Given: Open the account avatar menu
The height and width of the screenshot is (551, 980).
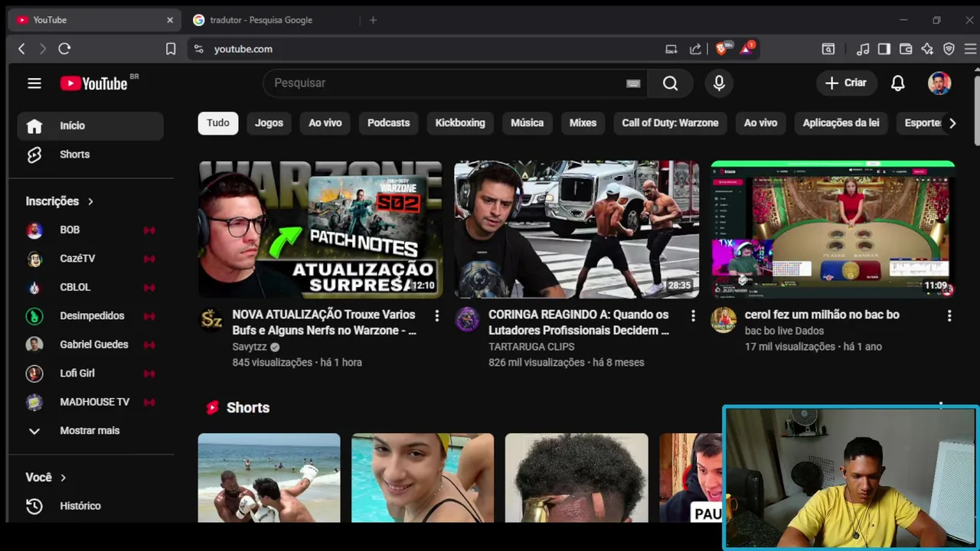Looking at the screenshot, I should click(939, 83).
